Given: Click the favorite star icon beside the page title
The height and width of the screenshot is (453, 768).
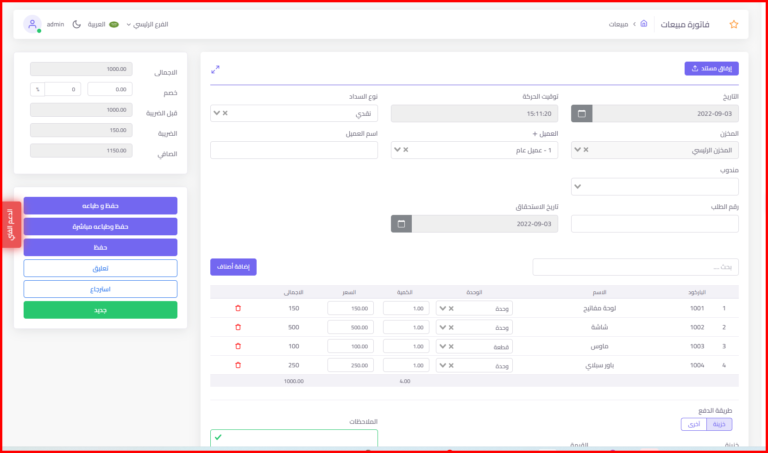Looking at the screenshot, I should tap(734, 24).
